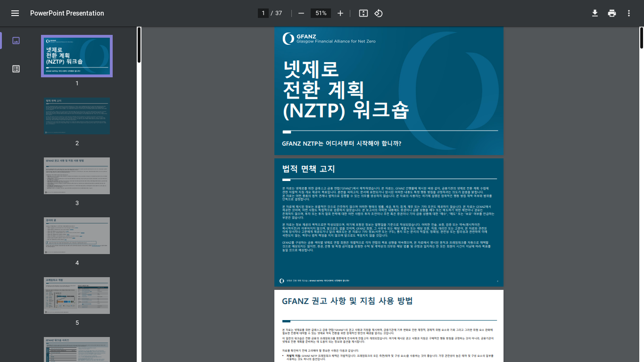Viewport: 644px width, 362px height.
Task: Click the thumbnail label '3'
Action: click(77, 203)
